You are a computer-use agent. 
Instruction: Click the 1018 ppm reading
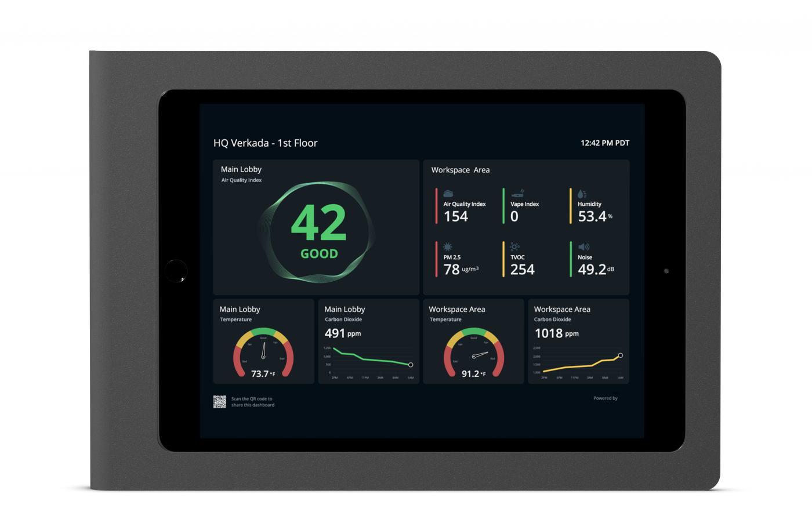coord(556,333)
